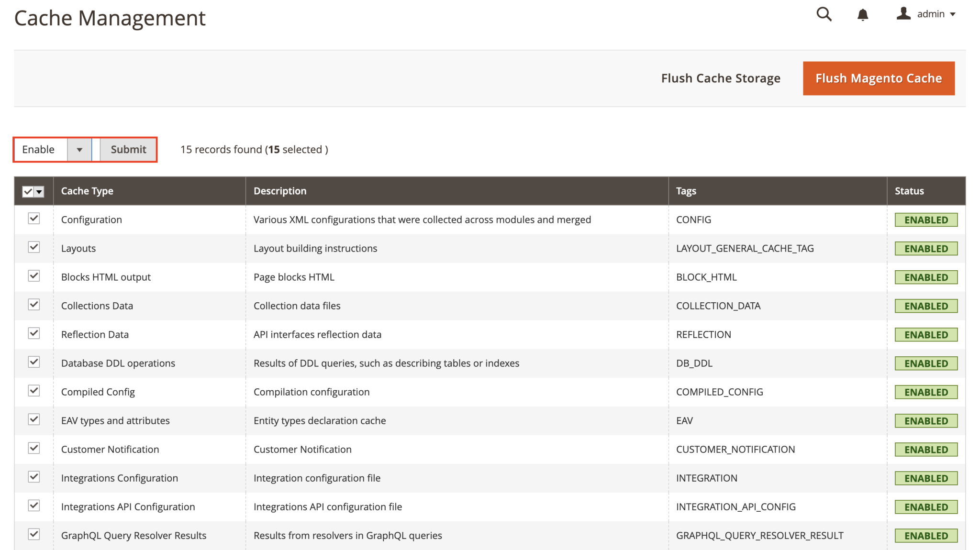The width and height of the screenshot is (980, 550).
Task: Toggle the select-all checkbox in table header
Action: pos(28,191)
